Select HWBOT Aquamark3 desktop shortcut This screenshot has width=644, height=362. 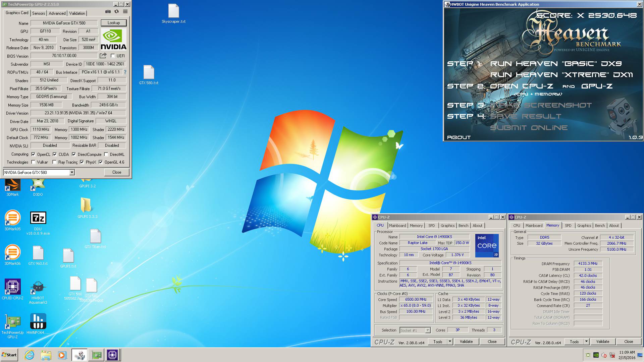click(x=38, y=292)
